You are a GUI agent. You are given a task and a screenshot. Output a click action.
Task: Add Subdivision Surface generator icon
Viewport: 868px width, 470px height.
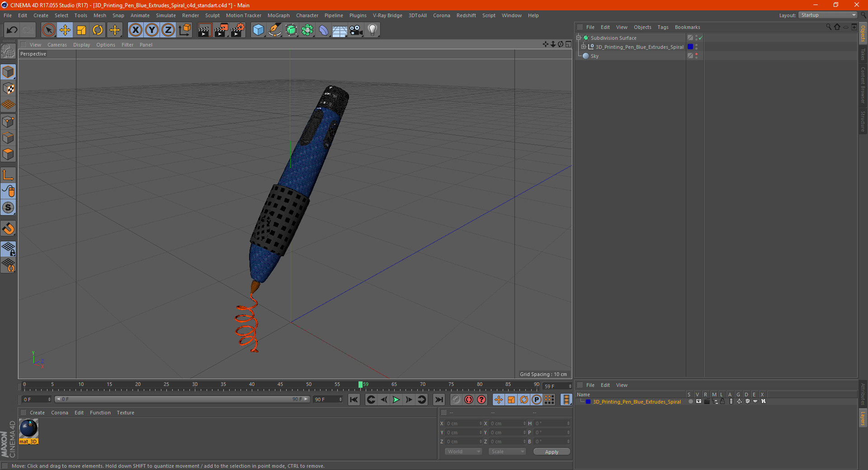click(291, 30)
